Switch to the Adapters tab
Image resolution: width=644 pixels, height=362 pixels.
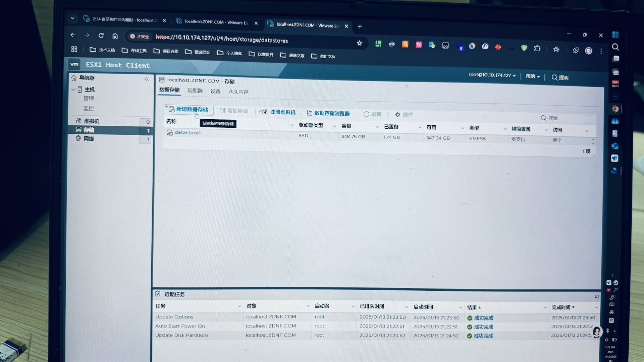click(195, 91)
